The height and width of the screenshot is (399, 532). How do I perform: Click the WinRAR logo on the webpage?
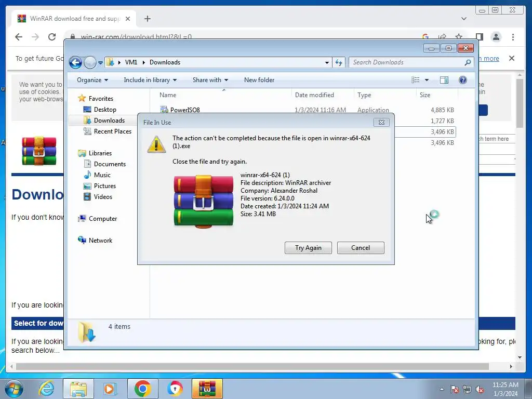tap(39, 151)
